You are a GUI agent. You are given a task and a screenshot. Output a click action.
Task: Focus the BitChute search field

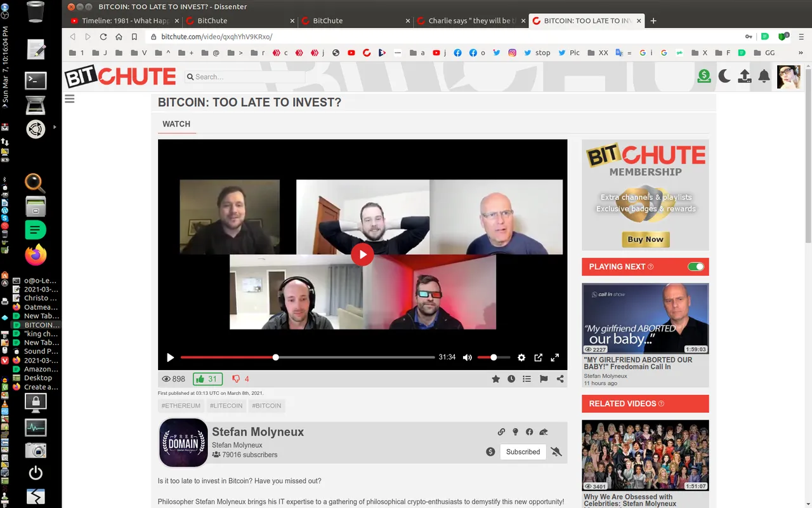245,77
